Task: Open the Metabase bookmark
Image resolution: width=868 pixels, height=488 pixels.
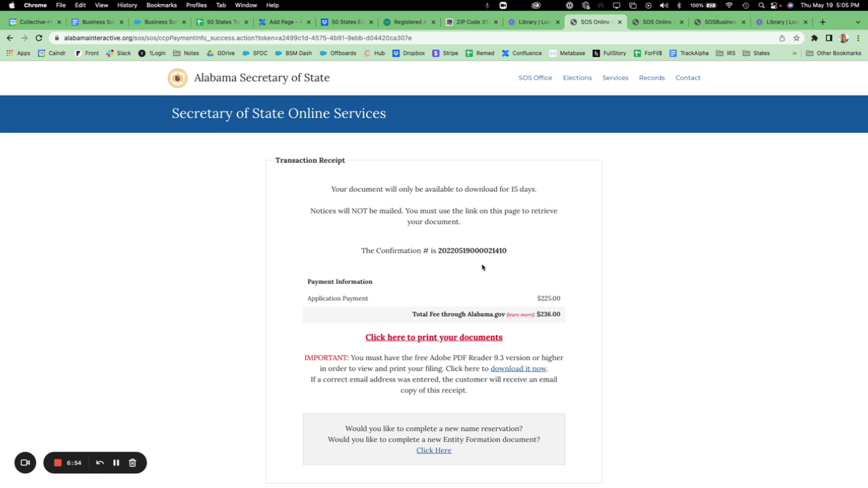Action: [567, 53]
